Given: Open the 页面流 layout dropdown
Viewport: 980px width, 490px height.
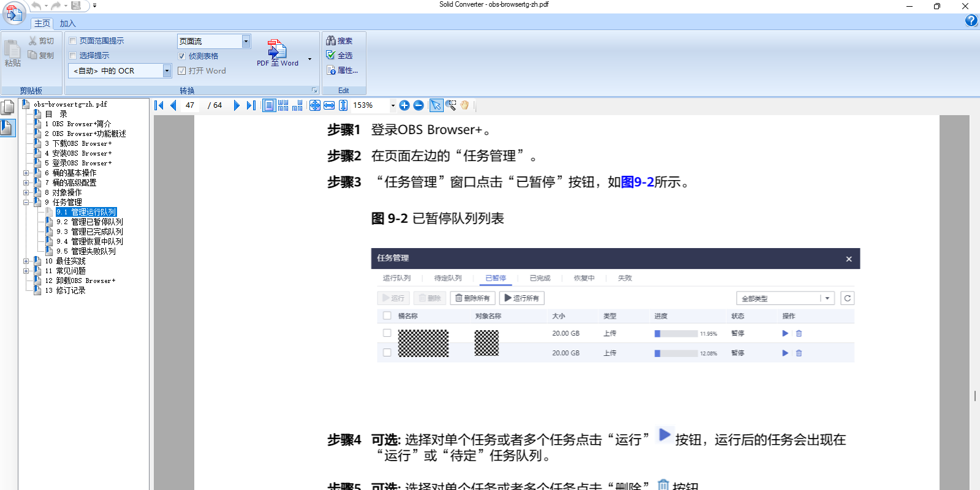Looking at the screenshot, I should (x=246, y=41).
